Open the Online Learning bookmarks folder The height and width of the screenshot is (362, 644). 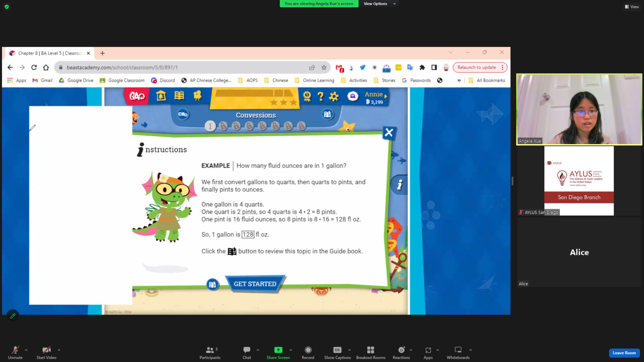pos(314,80)
